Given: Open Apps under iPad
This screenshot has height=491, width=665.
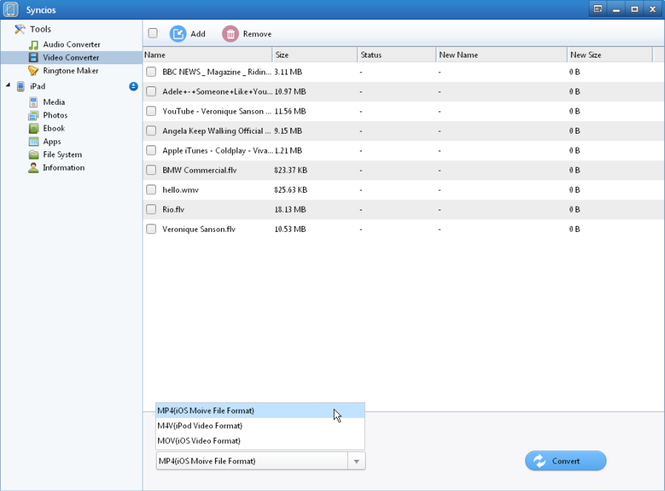Looking at the screenshot, I should (x=52, y=142).
